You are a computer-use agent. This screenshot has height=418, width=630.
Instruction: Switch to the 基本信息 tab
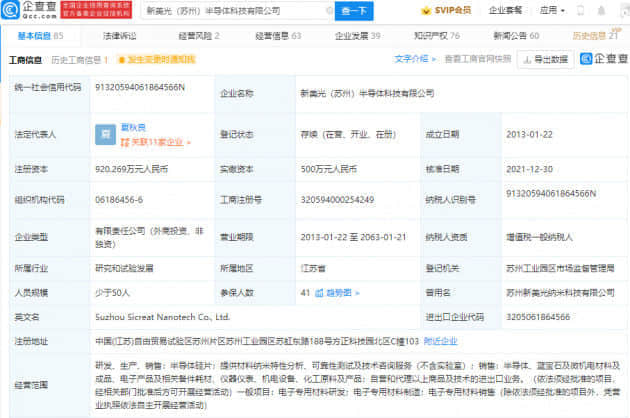click(40, 36)
